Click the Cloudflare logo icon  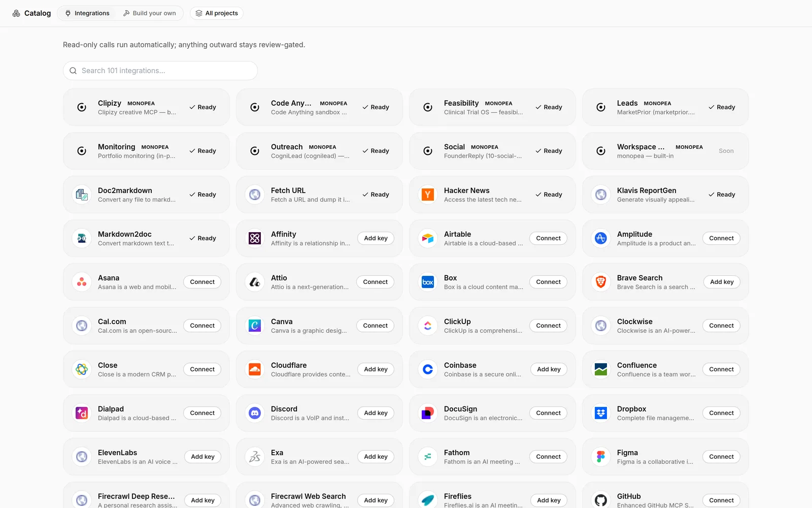(x=255, y=369)
